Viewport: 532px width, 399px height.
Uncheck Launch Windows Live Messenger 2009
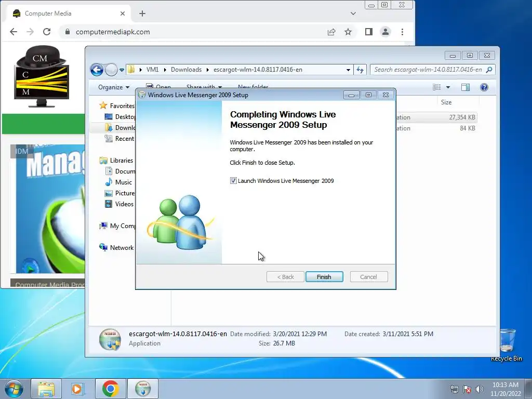[233, 181]
